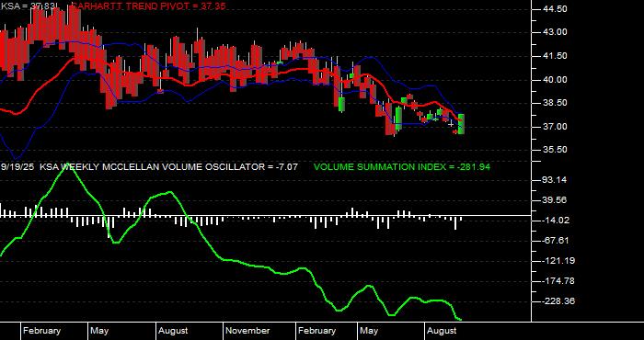Click the 39.56 oscillator axis label
Screen dimensions: 644x340
coord(555,199)
